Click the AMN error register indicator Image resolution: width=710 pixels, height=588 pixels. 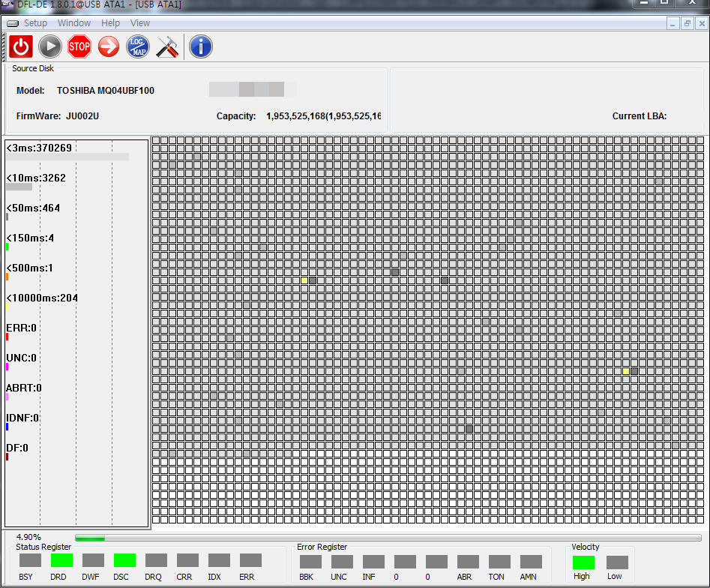click(x=531, y=562)
